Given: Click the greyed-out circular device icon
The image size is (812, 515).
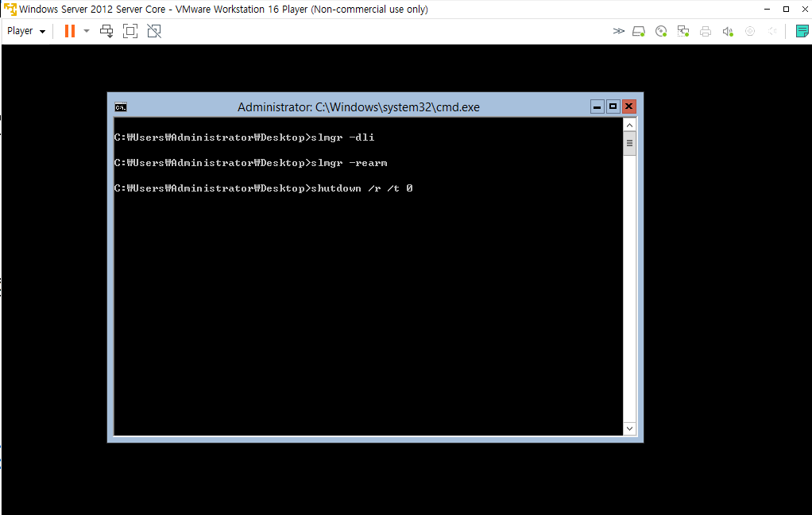Looking at the screenshot, I should (750, 31).
